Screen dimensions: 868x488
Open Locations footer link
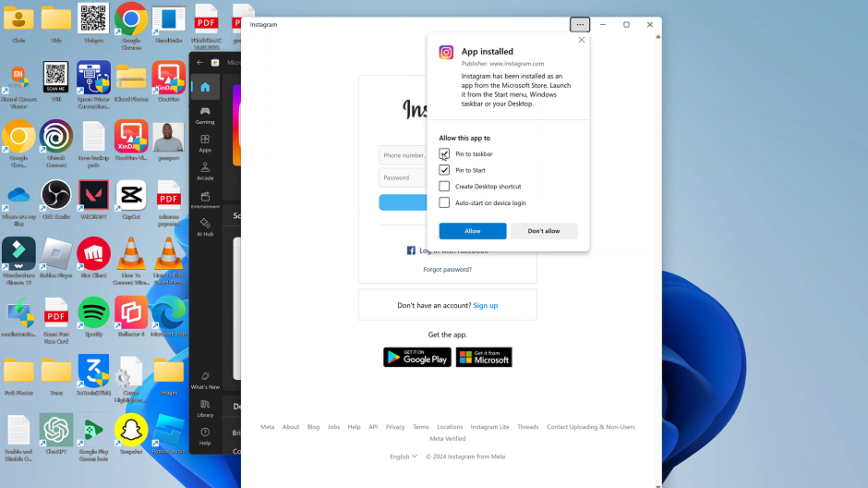450,426
